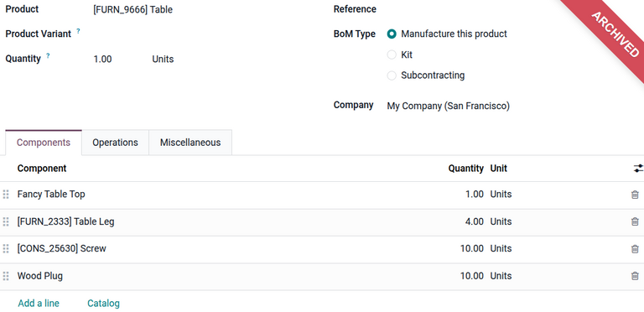Viewport: 644px width, 312px height.
Task: Switch to the Miscellaneous tab
Action: (190, 143)
